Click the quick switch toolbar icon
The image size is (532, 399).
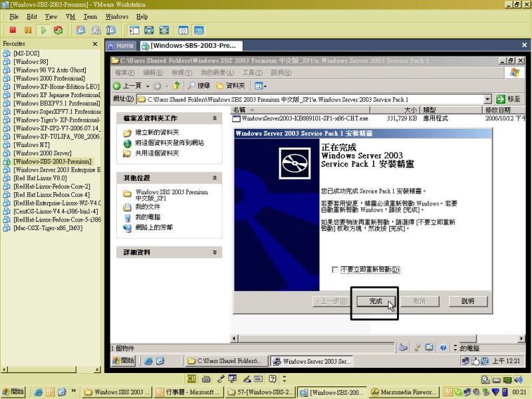click(x=164, y=30)
